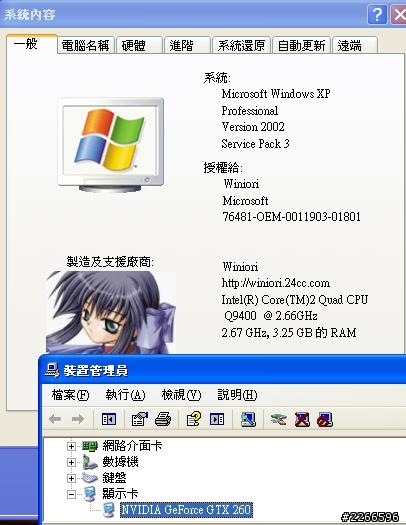Open the 檔案(F) menu in Device Manager
The height and width of the screenshot is (525, 406).
click(x=70, y=395)
